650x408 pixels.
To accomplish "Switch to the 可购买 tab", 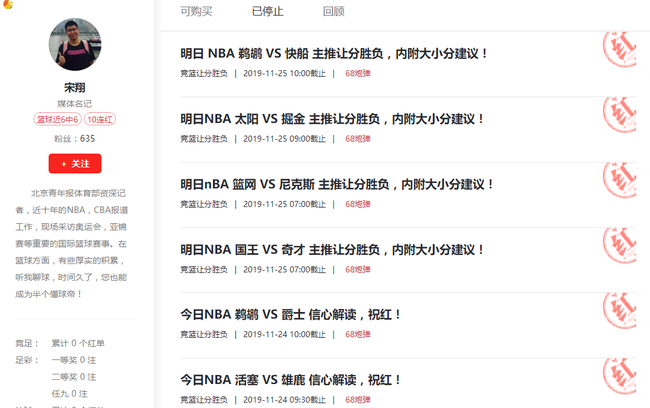I will click(196, 12).
